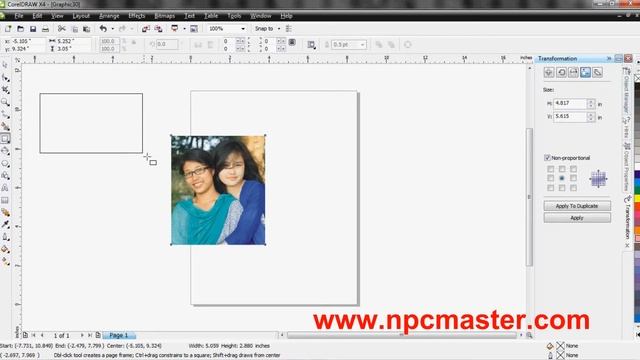Viewport: 640px width, 360px height.
Task: Click the Print icon
Action: coord(45,29)
